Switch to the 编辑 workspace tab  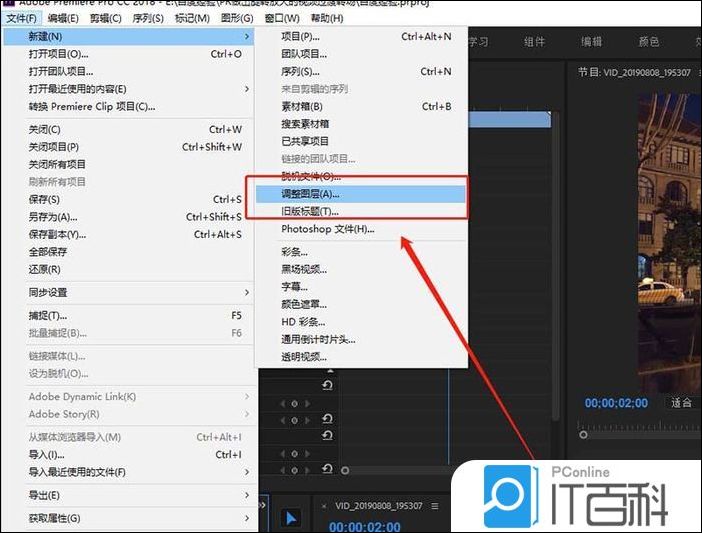pyautogui.click(x=592, y=42)
